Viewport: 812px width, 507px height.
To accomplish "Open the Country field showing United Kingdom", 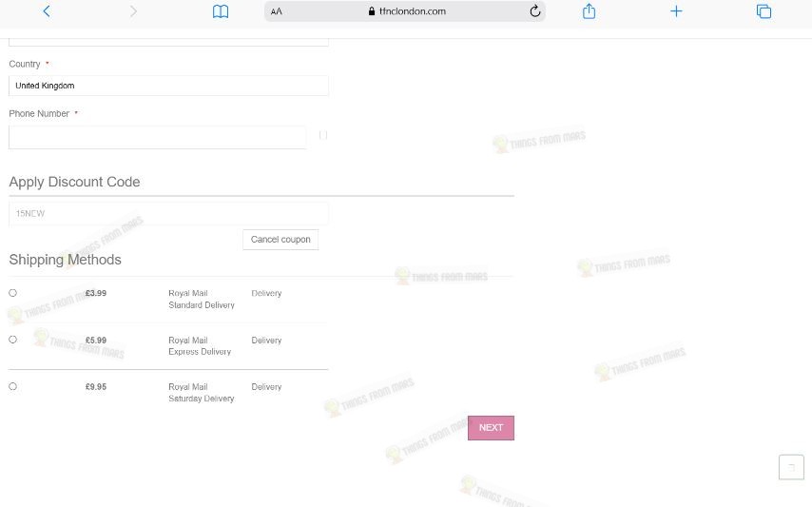I will point(168,86).
